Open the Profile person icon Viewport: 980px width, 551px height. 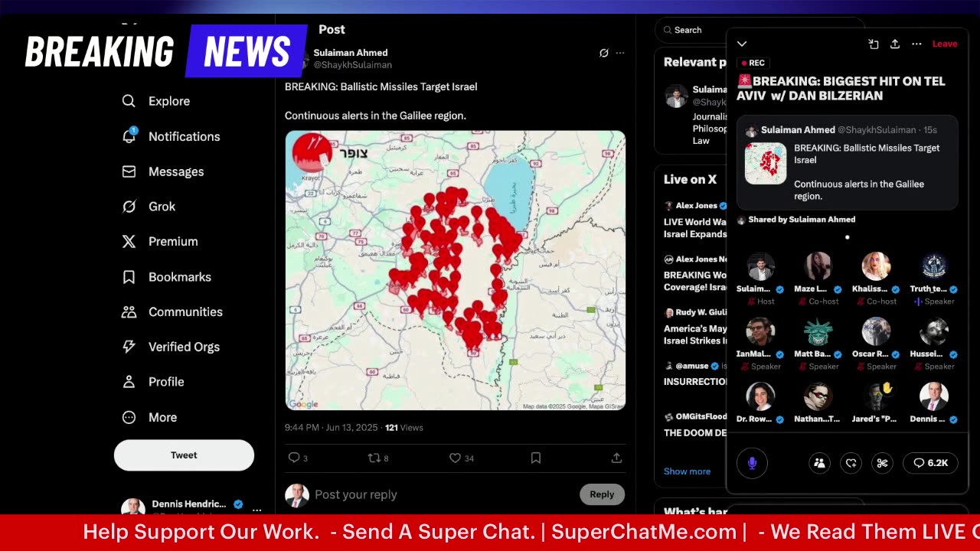[129, 381]
